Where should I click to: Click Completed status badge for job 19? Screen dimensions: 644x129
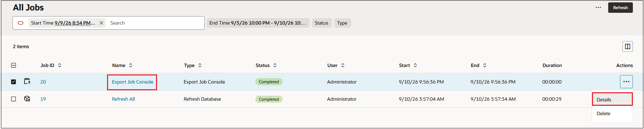tap(269, 99)
